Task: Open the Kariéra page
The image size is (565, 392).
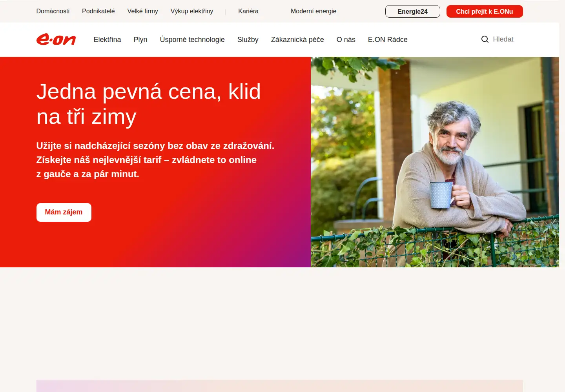Action: tap(248, 11)
